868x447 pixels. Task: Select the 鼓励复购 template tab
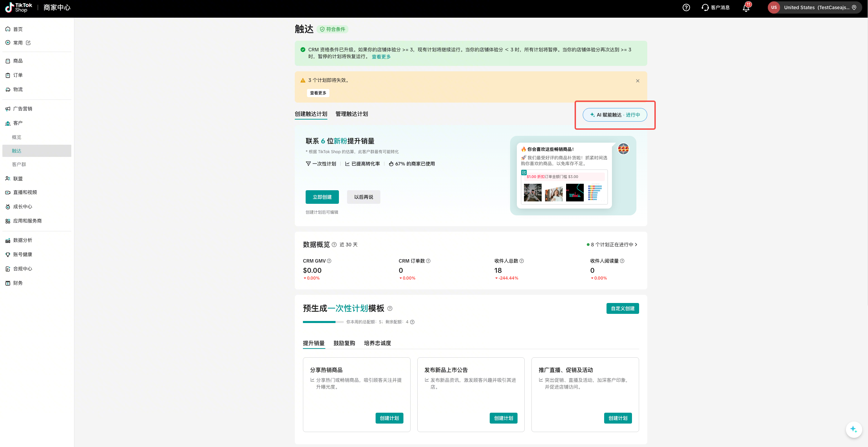point(344,343)
